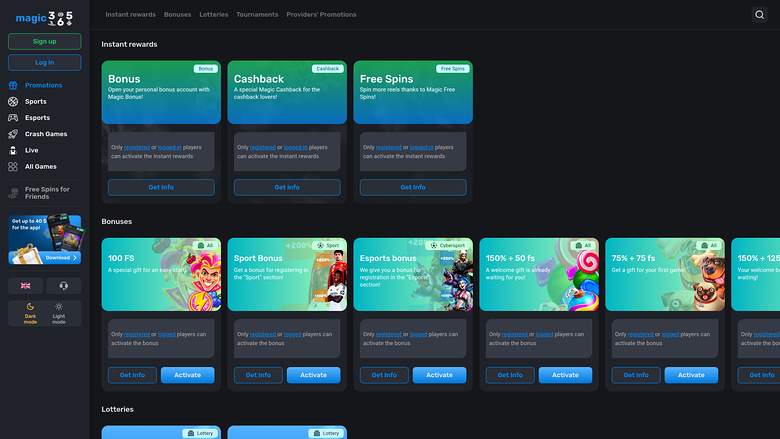
Task: Open the Sport Bonus banner image
Action: point(287,274)
